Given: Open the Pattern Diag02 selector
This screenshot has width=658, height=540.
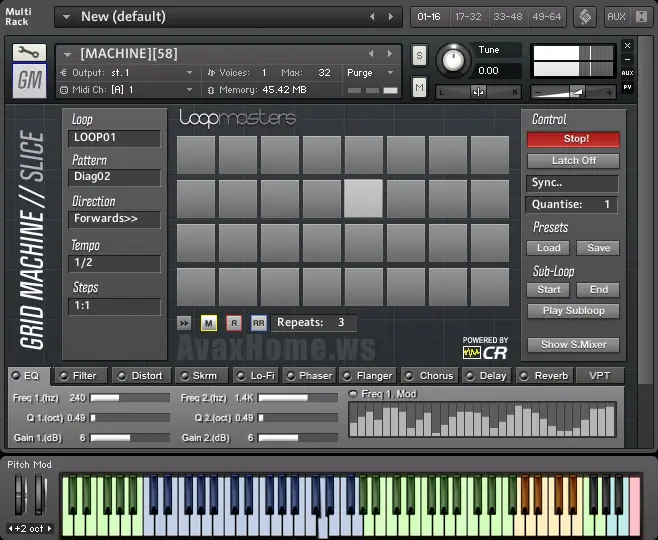Looking at the screenshot, I should tap(114, 177).
